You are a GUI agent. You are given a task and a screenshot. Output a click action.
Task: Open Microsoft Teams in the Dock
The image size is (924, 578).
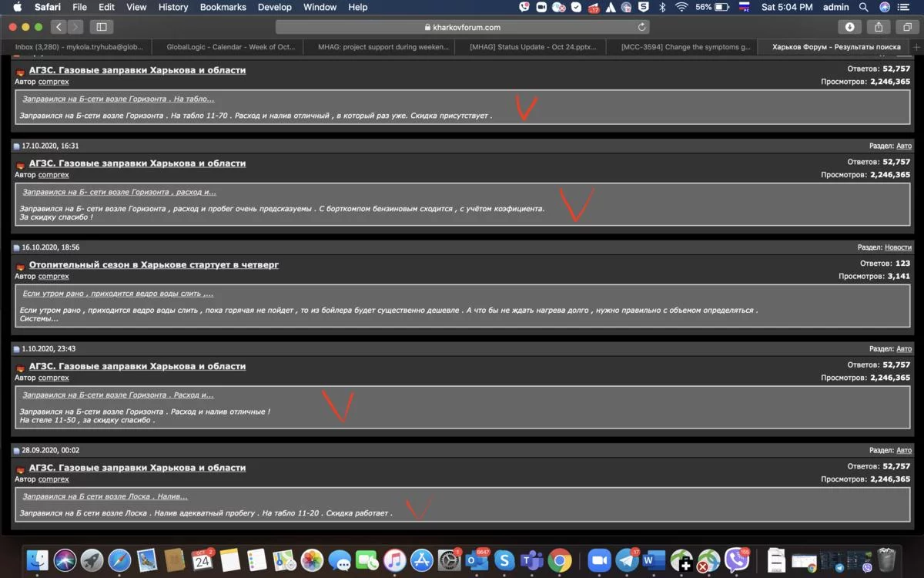[x=532, y=560]
